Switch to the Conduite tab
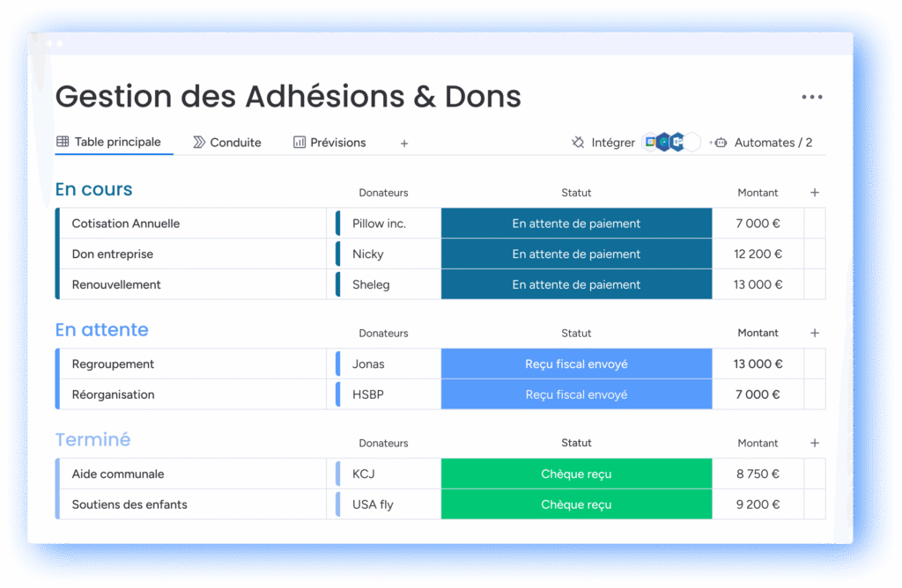The image size is (902, 588). [x=227, y=142]
